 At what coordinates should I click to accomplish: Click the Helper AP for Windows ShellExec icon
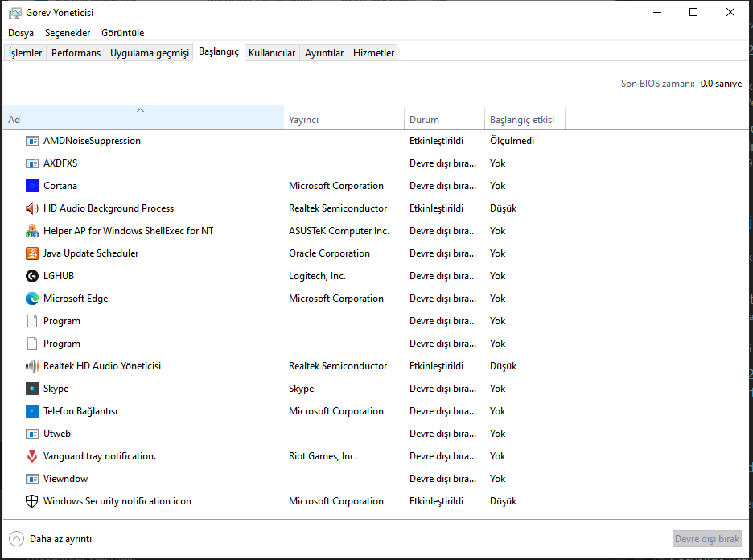31,231
